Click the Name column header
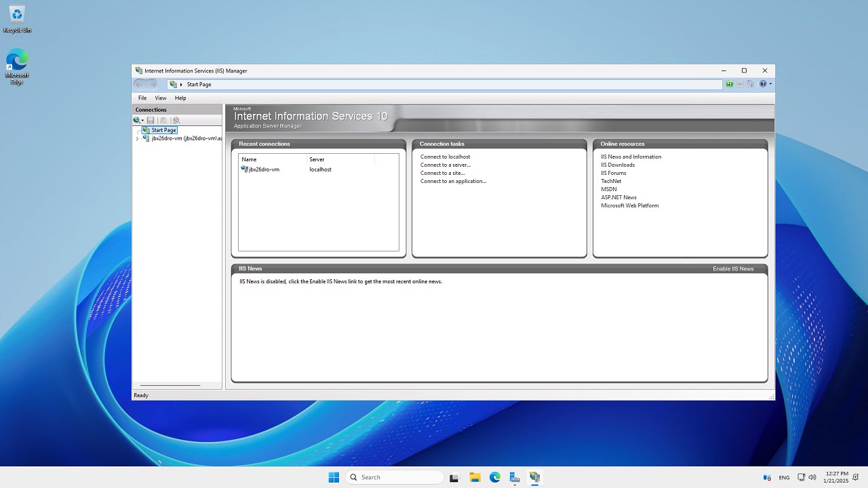Image resolution: width=868 pixels, height=488 pixels. (x=273, y=159)
